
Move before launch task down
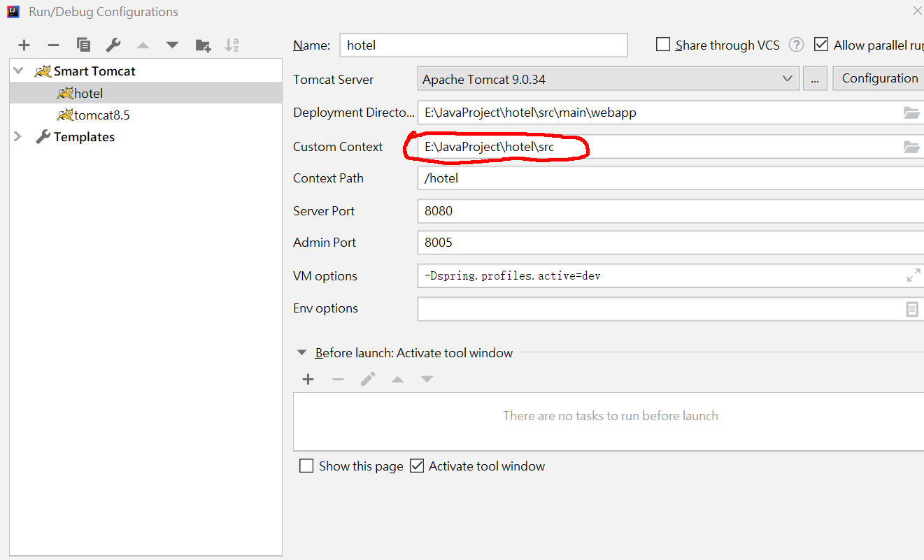(x=427, y=380)
